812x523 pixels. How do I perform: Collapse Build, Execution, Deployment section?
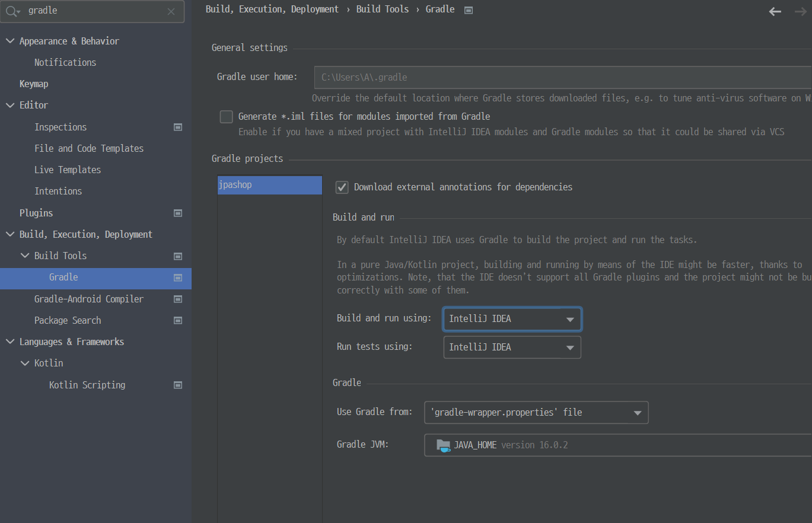click(9, 234)
